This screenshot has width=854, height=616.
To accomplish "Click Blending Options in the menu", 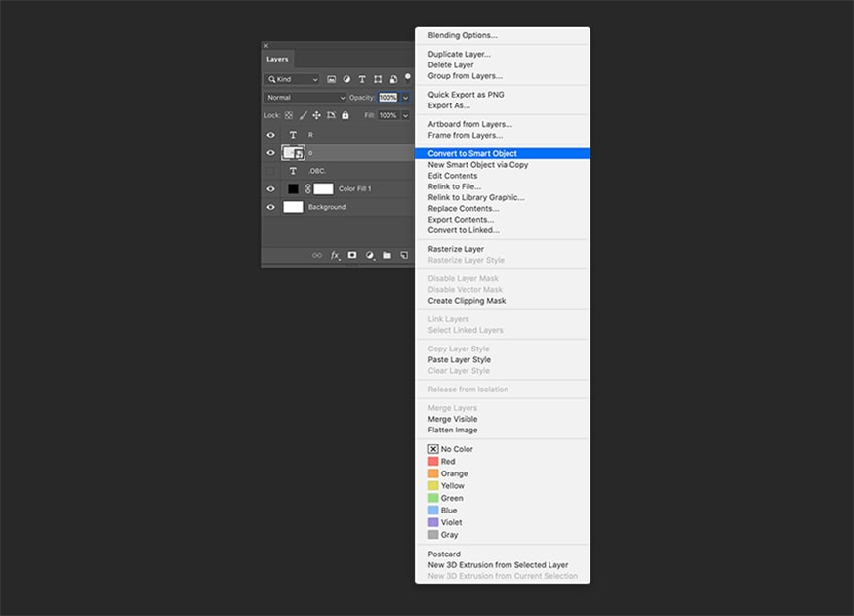I will tap(462, 35).
